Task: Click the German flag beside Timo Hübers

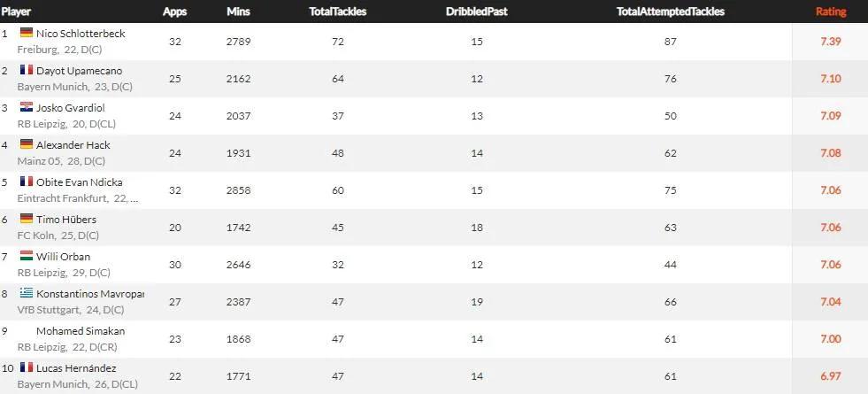Action: 26,219
